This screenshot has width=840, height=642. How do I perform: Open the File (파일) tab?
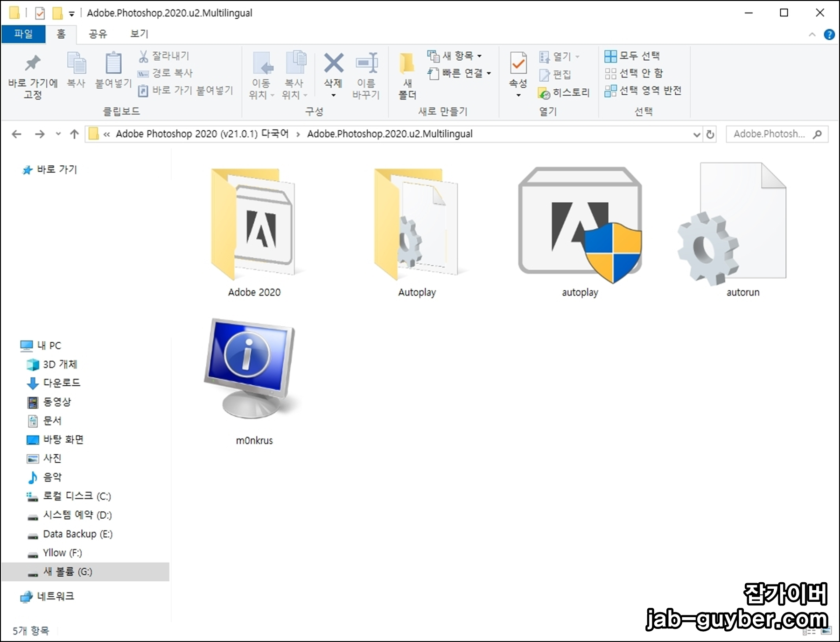tap(23, 34)
